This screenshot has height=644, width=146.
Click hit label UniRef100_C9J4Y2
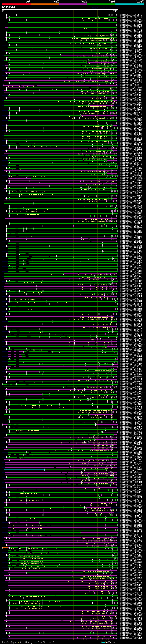(x=131, y=67)
